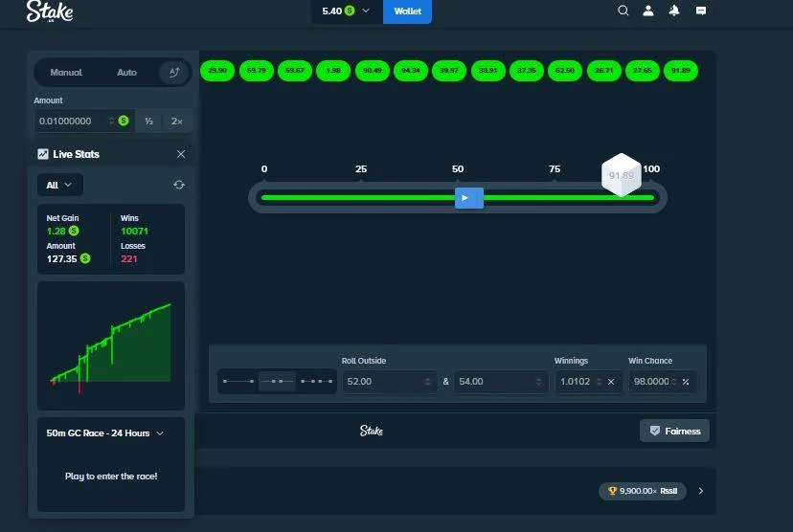Click the multiplier X icon in Winnings
793x532 pixels.
click(x=611, y=382)
